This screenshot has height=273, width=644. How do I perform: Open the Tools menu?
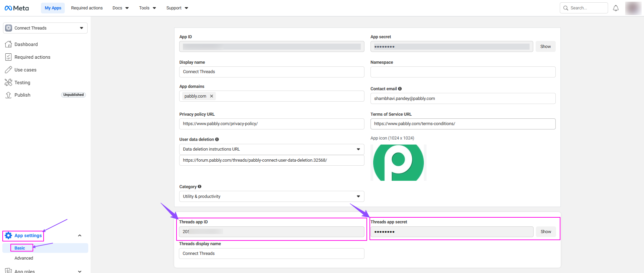pos(147,8)
